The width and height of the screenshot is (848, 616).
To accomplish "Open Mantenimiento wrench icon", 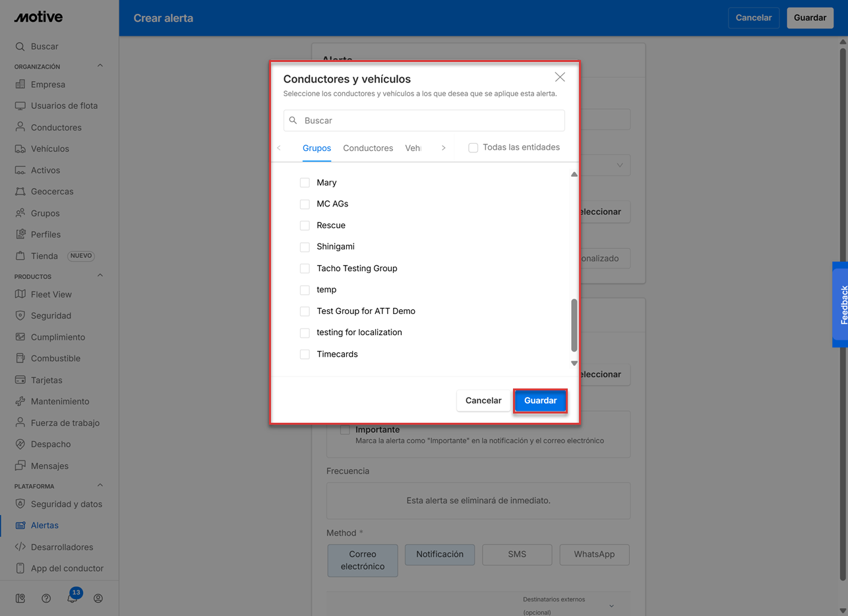I will [20, 402].
